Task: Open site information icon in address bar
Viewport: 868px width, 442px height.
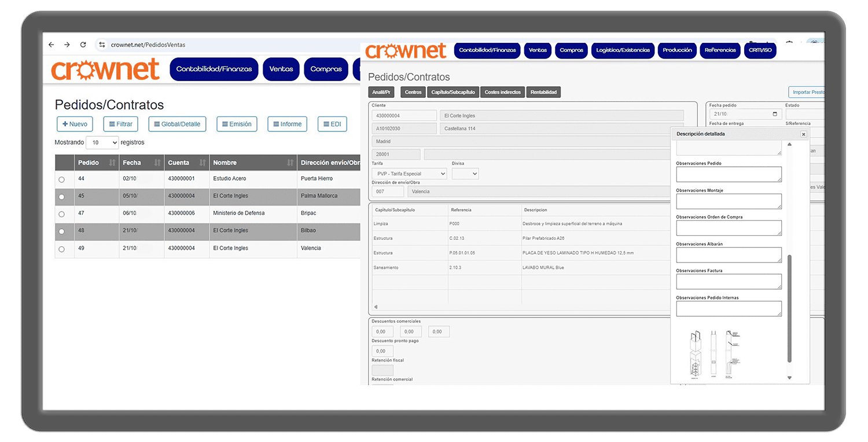Action: (102, 45)
